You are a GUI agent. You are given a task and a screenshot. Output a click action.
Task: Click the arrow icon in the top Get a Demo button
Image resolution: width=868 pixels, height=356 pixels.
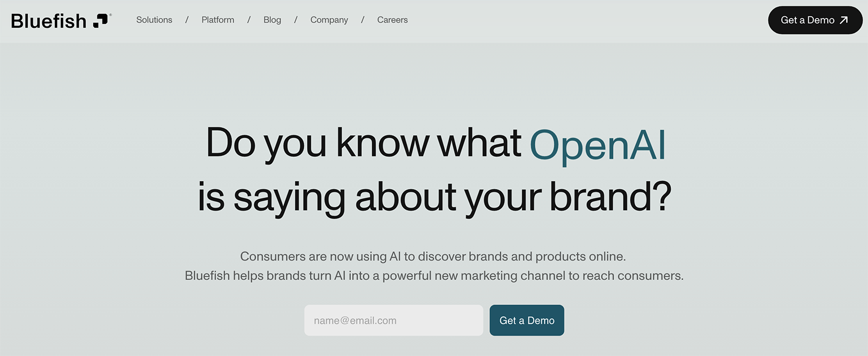[x=844, y=20]
